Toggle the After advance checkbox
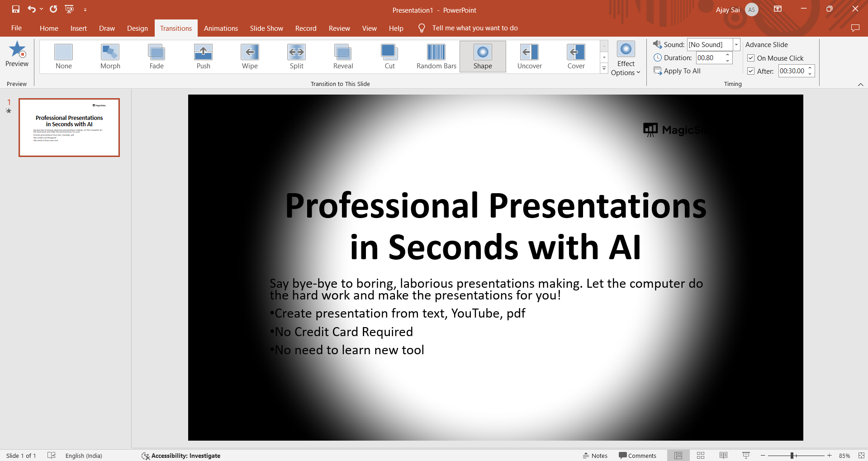868x461 pixels. coord(751,71)
